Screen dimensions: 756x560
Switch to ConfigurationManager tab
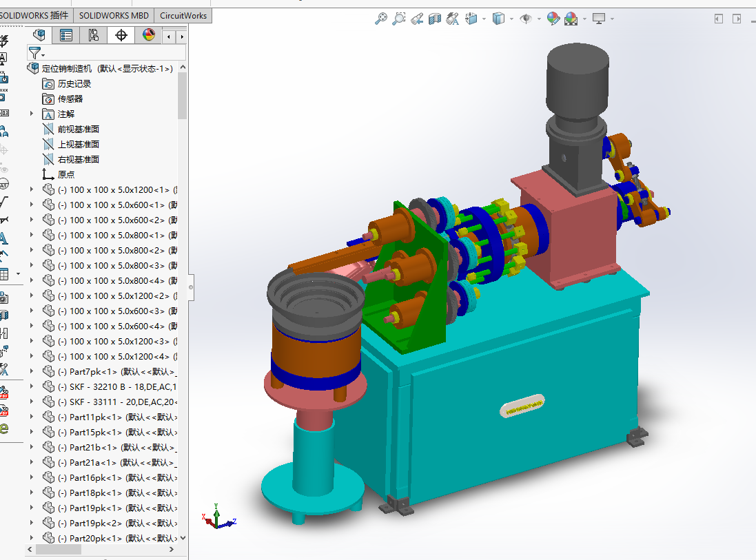[94, 34]
